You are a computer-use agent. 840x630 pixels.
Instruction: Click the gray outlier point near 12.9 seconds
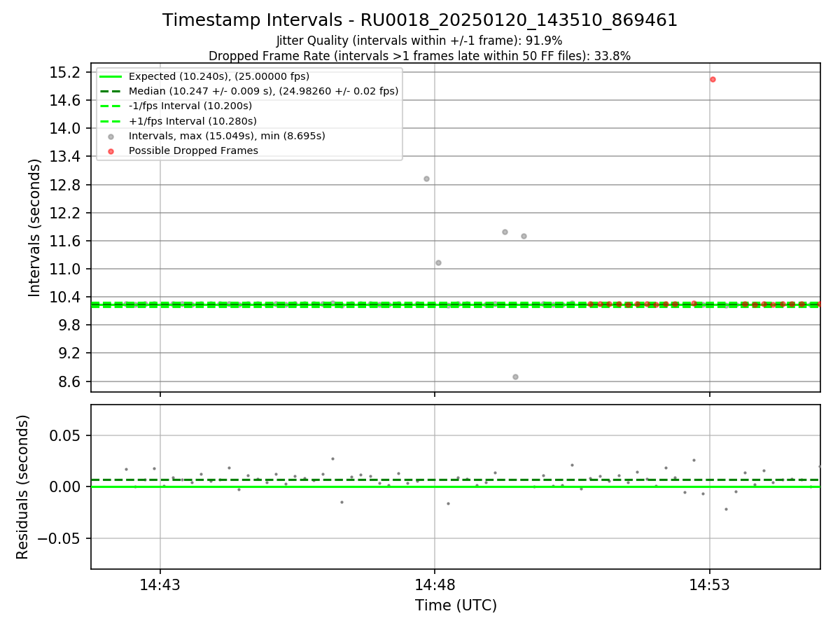coord(426,178)
